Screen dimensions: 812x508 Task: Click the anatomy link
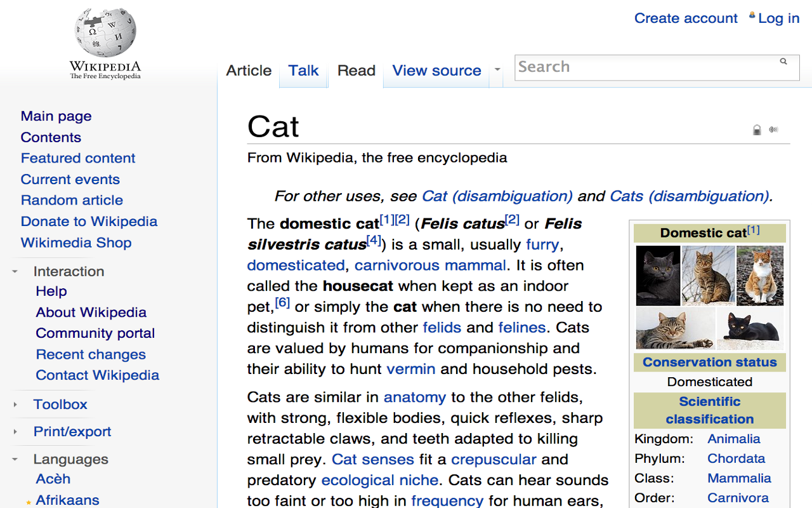coord(415,398)
